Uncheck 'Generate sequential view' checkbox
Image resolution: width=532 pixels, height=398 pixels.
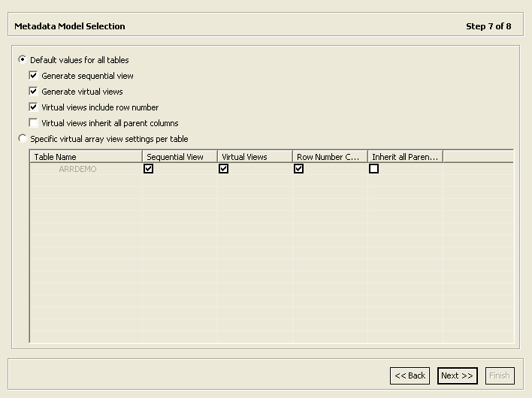point(33,76)
